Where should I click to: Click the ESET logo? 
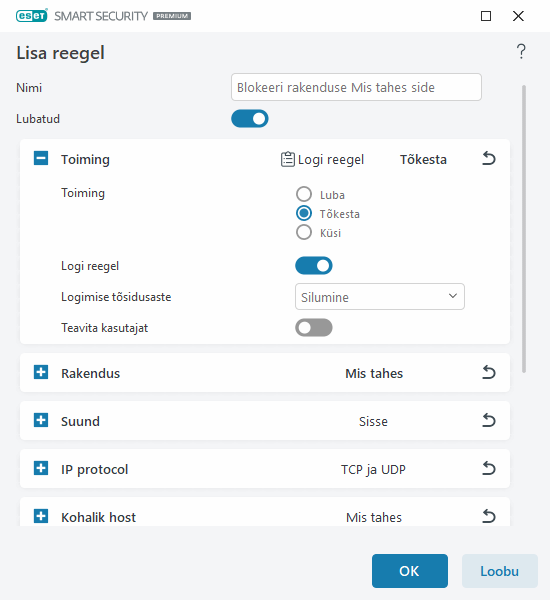[32, 16]
